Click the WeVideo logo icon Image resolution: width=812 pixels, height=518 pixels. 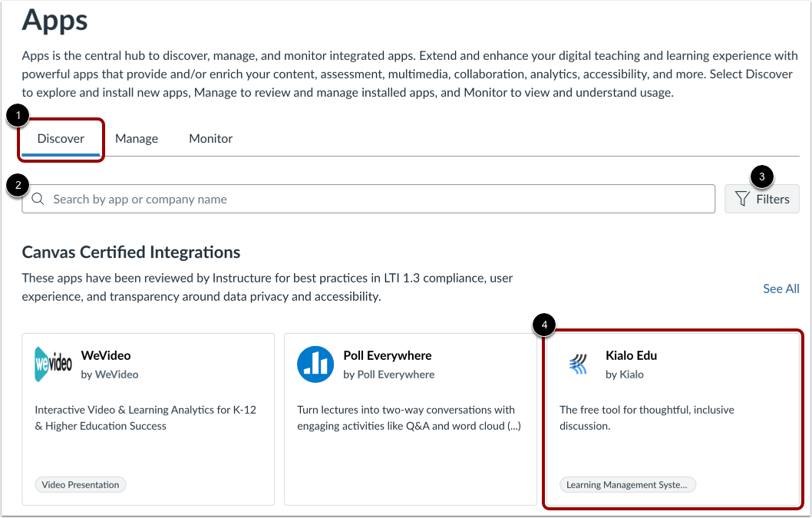pos(53,365)
